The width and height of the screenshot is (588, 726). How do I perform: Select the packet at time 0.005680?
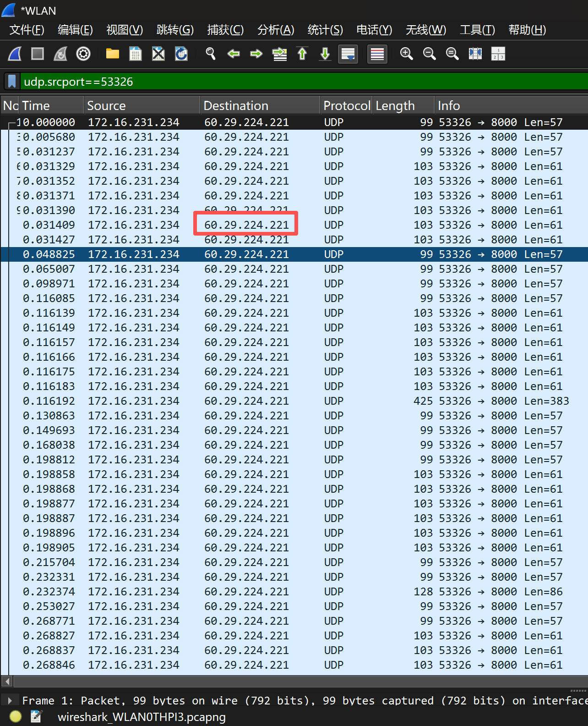[x=294, y=137]
